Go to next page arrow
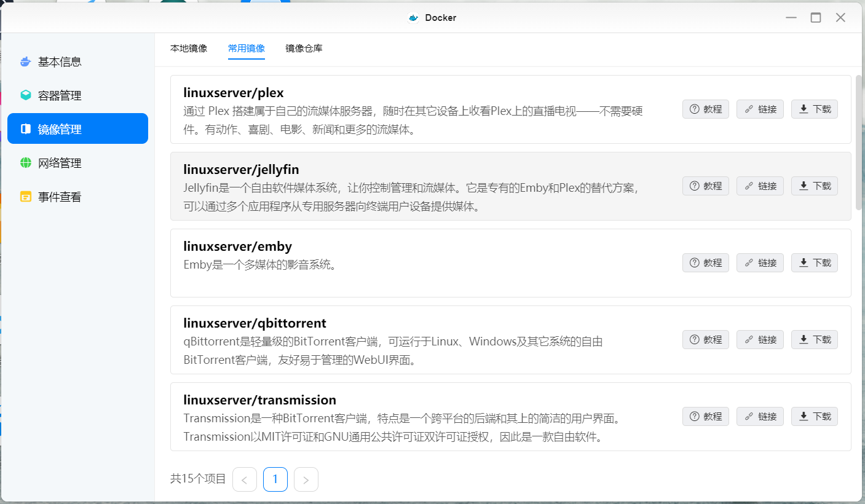The width and height of the screenshot is (865, 504). pos(306,479)
